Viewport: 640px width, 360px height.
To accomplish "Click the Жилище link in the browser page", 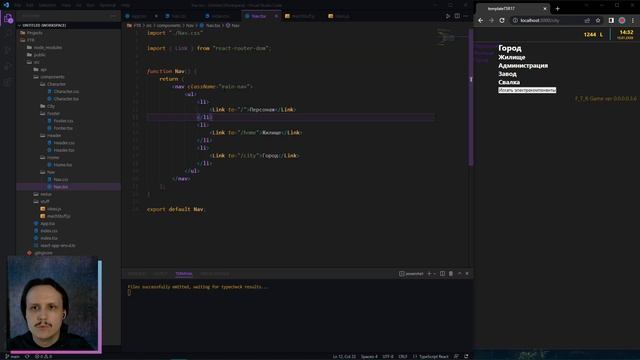I will 511,57.
